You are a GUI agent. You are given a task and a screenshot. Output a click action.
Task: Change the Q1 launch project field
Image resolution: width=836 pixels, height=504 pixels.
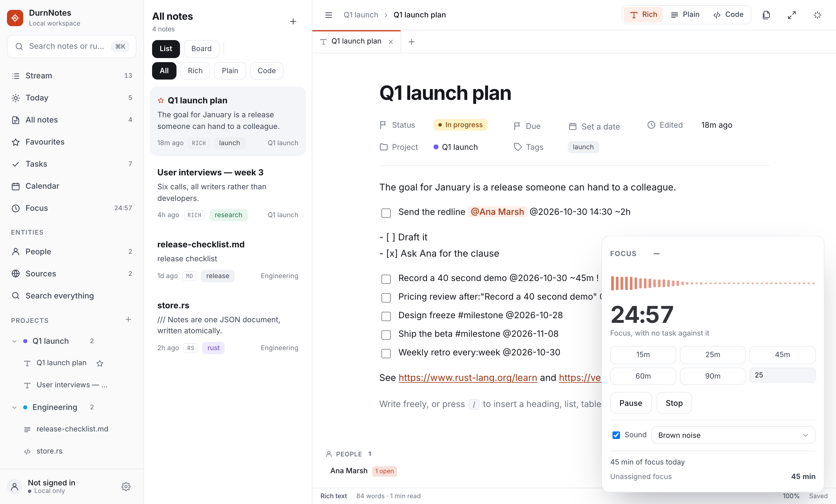(x=455, y=147)
